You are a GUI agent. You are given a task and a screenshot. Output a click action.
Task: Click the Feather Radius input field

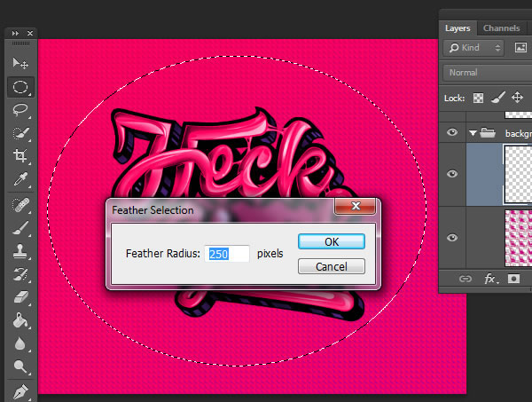[227, 254]
